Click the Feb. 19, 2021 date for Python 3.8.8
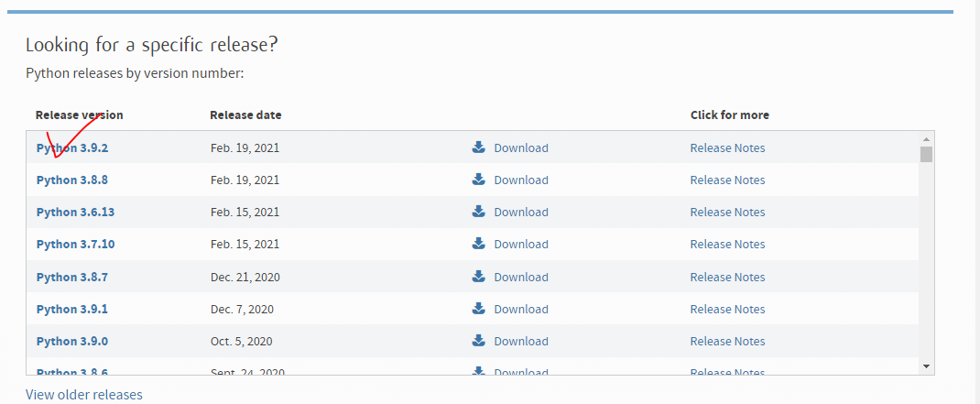This screenshot has width=980, height=404. [245, 180]
